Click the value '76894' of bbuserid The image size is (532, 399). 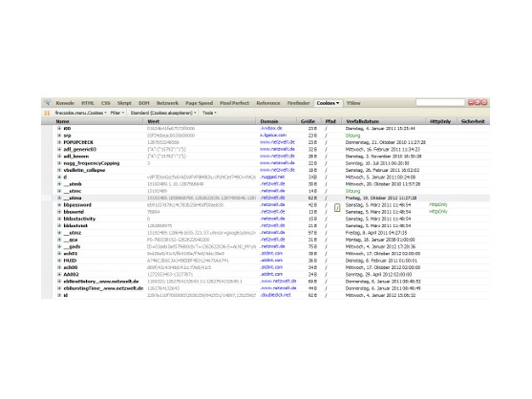tap(154, 212)
